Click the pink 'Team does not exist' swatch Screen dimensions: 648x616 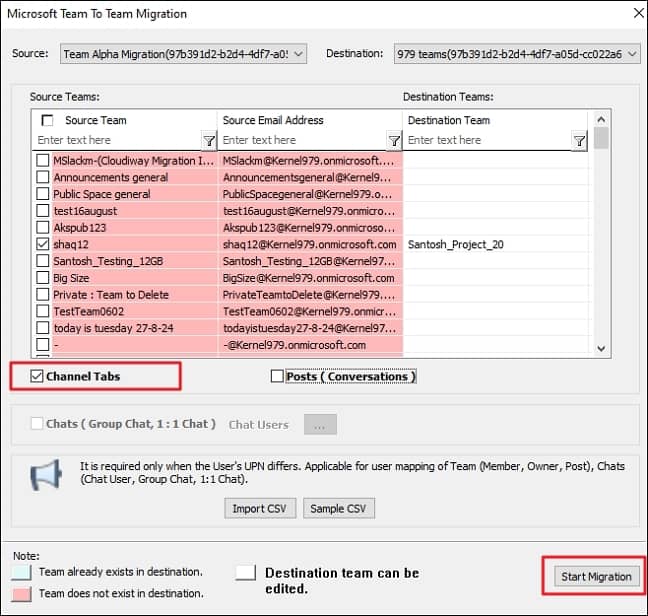[x=21, y=594]
